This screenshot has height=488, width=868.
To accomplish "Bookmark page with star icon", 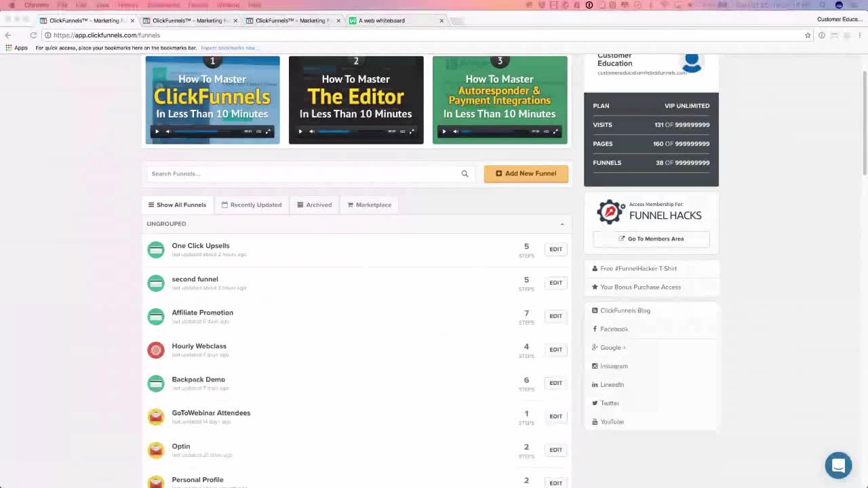I will tap(808, 35).
